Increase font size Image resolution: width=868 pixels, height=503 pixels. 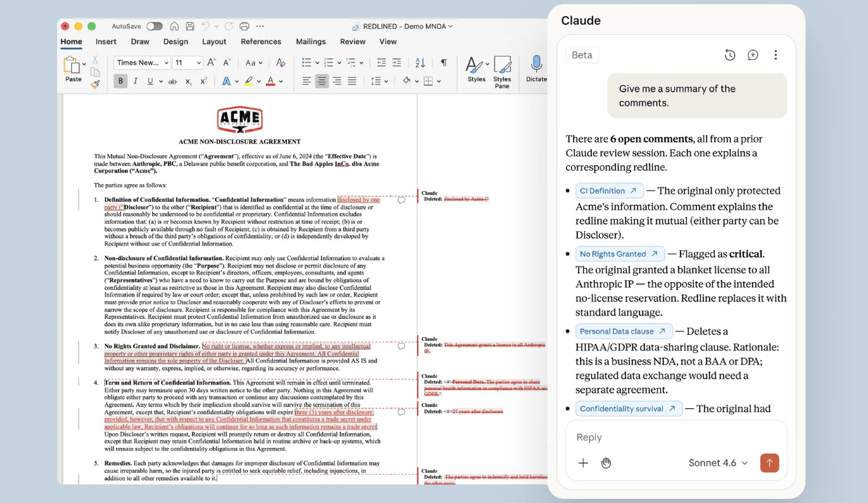pos(211,63)
